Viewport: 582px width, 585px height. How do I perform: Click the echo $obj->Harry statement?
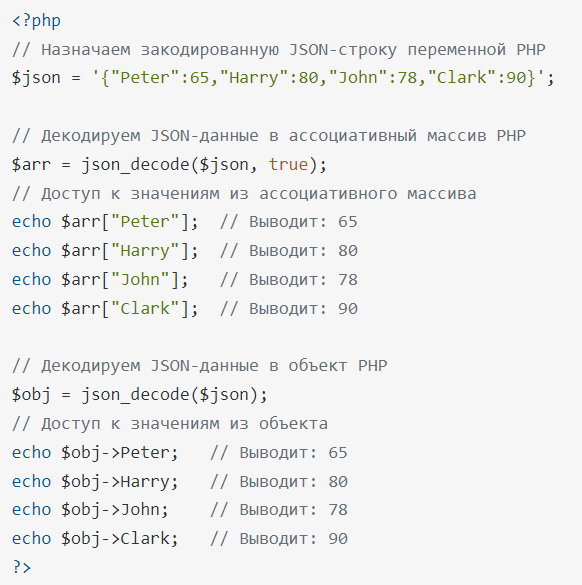click(95, 482)
